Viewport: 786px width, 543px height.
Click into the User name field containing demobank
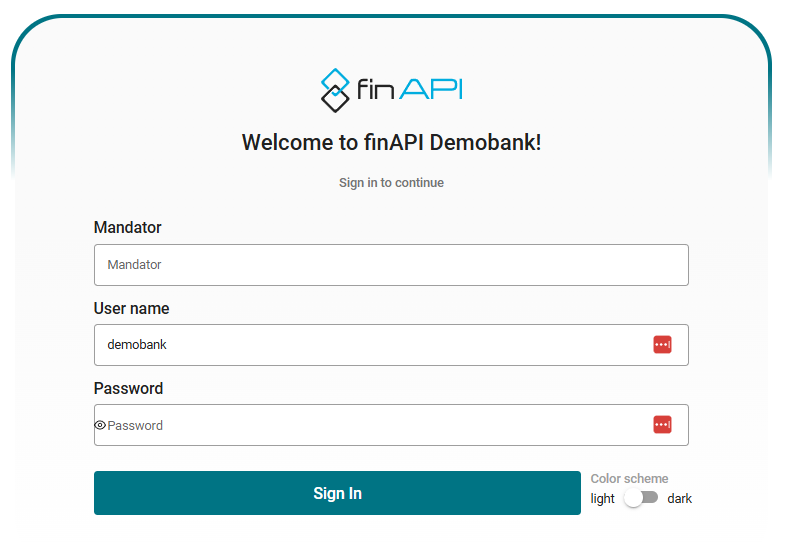click(370, 345)
